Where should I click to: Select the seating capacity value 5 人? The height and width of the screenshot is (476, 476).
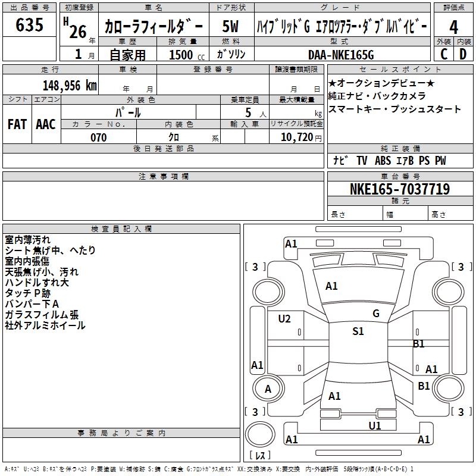pyautogui.click(x=256, y=113)
